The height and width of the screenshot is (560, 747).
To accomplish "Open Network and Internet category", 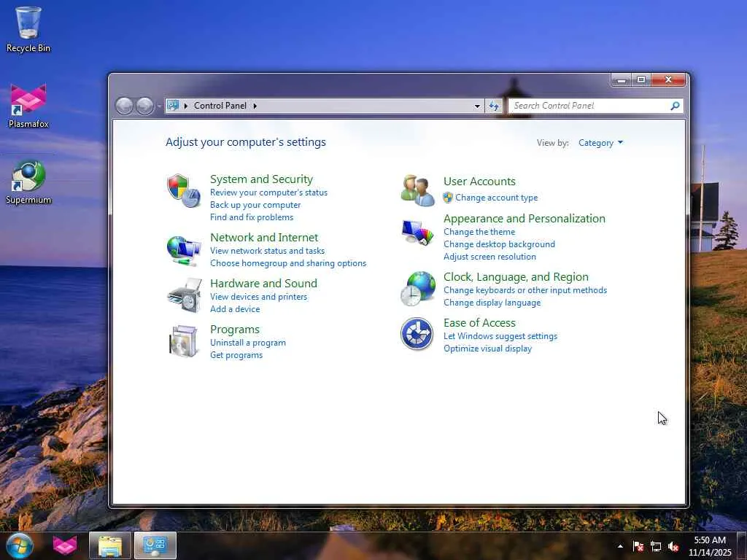I will [x=264, y=237].
